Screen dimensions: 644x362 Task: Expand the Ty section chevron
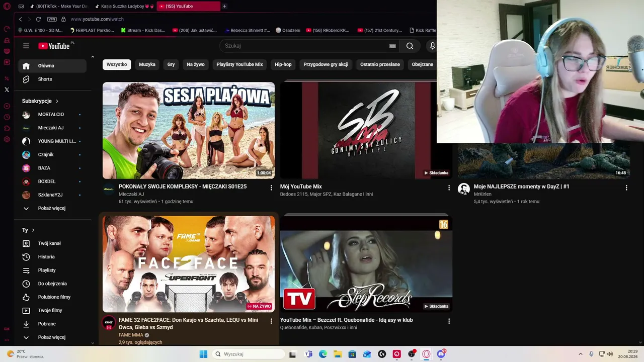coord(33,230)
